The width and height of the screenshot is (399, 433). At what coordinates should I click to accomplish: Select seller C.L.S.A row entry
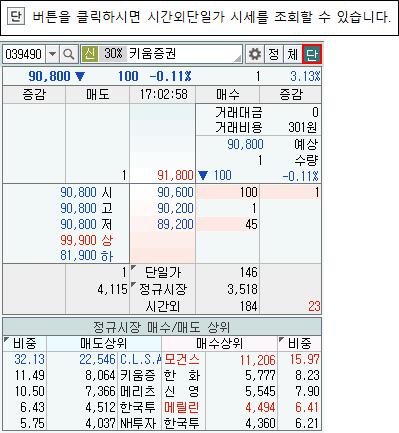click(x=140, y=359)
